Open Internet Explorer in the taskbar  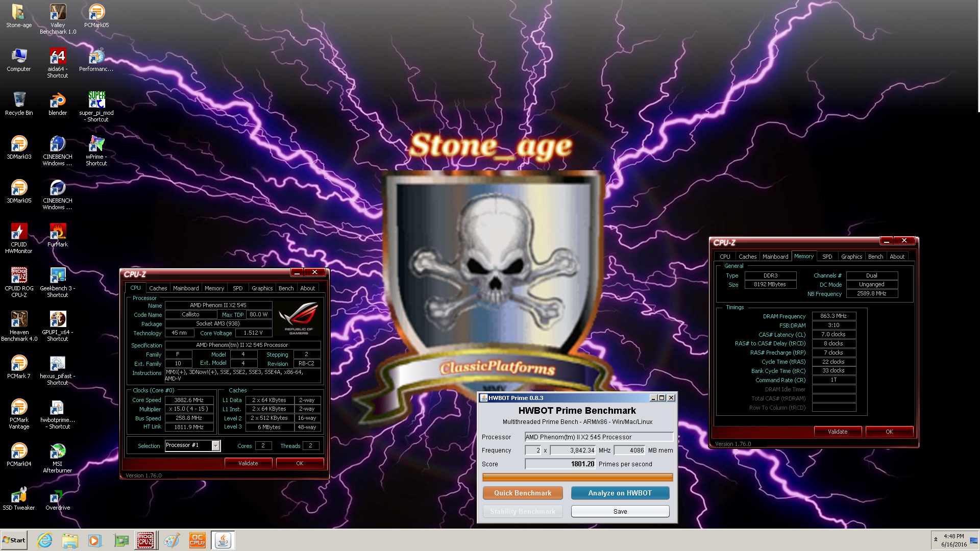pos(45,540)
